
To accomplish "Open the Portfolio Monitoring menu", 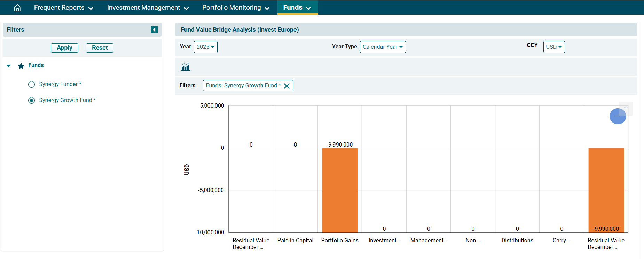I will pyautogui.click(x=236, y=8).
